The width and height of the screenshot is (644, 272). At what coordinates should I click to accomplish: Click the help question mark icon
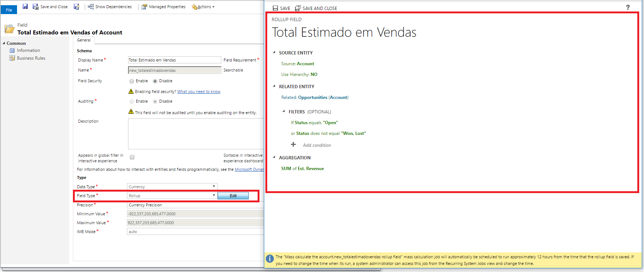click(628, 7)
